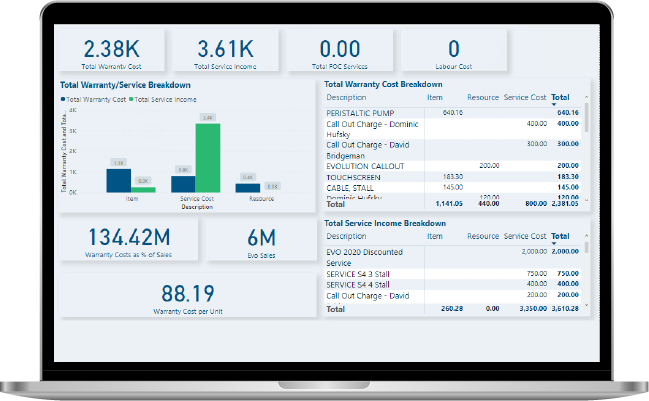Click scroll-up arrow of Warranty Cost Breakdown table
This screenshot has height=401, width=649.
pyautogui.click(x=586, y=97)
